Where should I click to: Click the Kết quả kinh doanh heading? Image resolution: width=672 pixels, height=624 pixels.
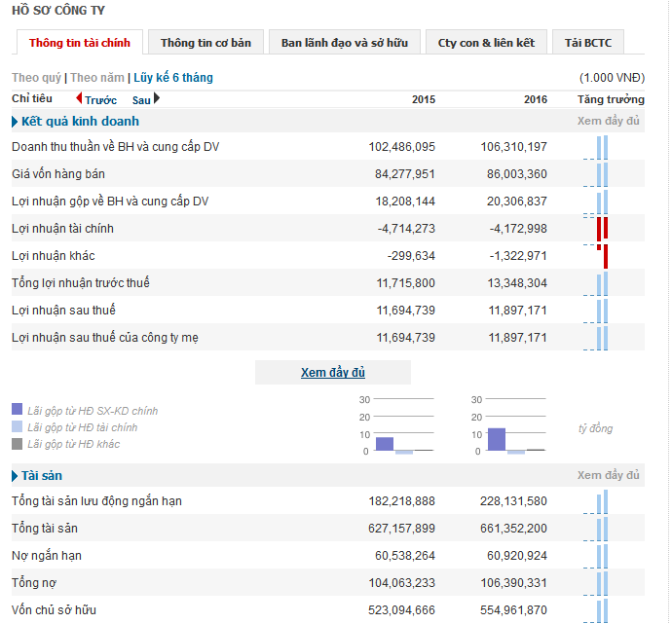(80, 122)
